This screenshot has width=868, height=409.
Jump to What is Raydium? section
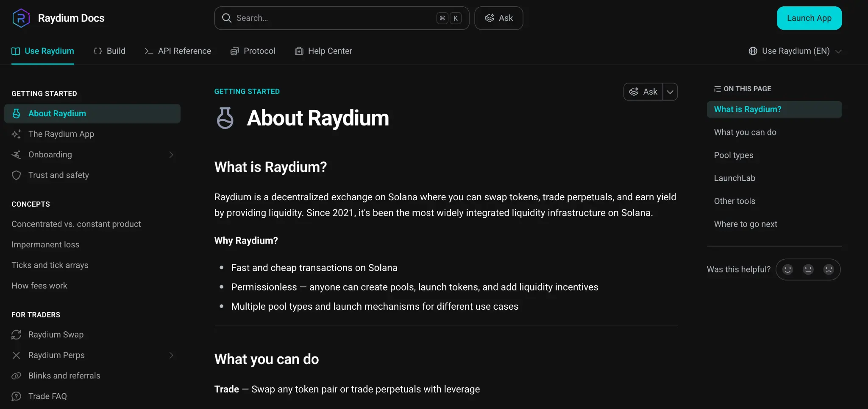[774, 109]
